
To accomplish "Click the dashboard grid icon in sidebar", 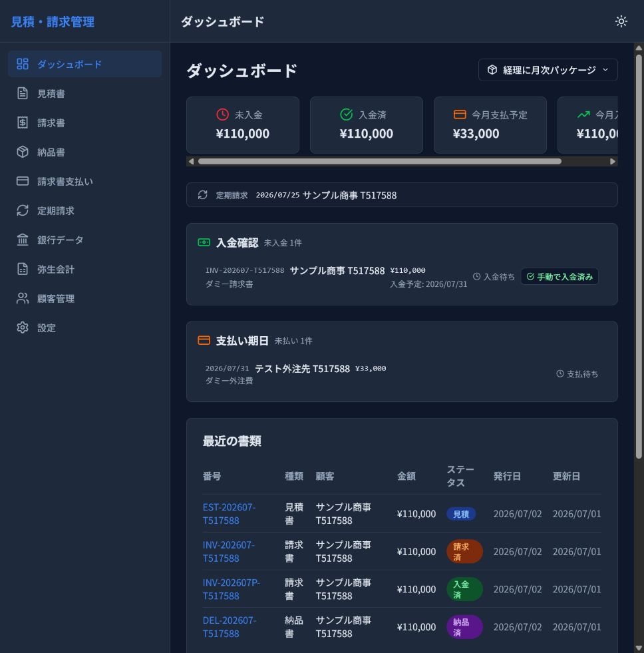I will (x=23, y=64).
